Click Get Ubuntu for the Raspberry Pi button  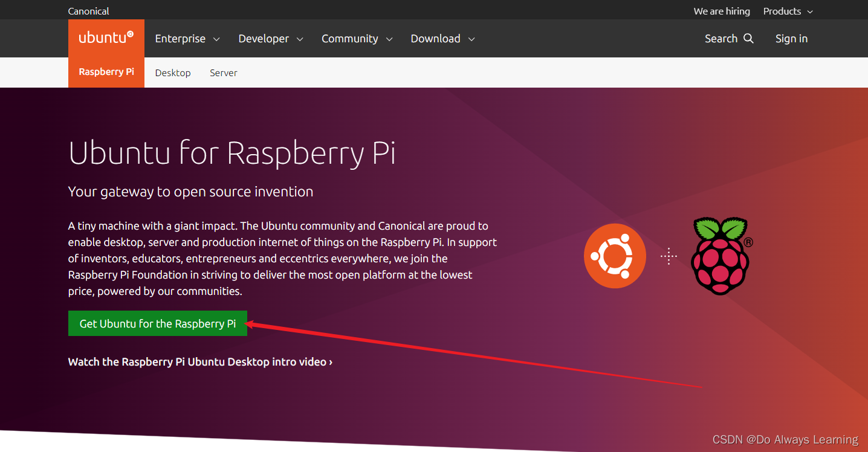point(158,323)
